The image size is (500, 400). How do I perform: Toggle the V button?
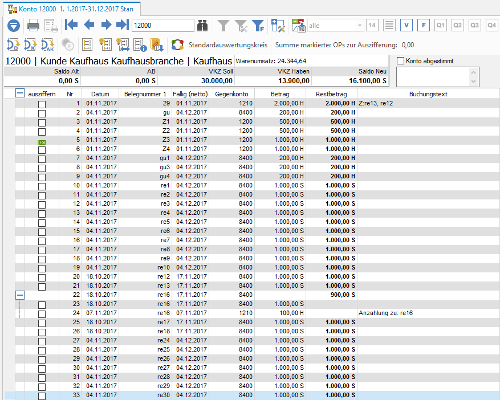(406, 25)
